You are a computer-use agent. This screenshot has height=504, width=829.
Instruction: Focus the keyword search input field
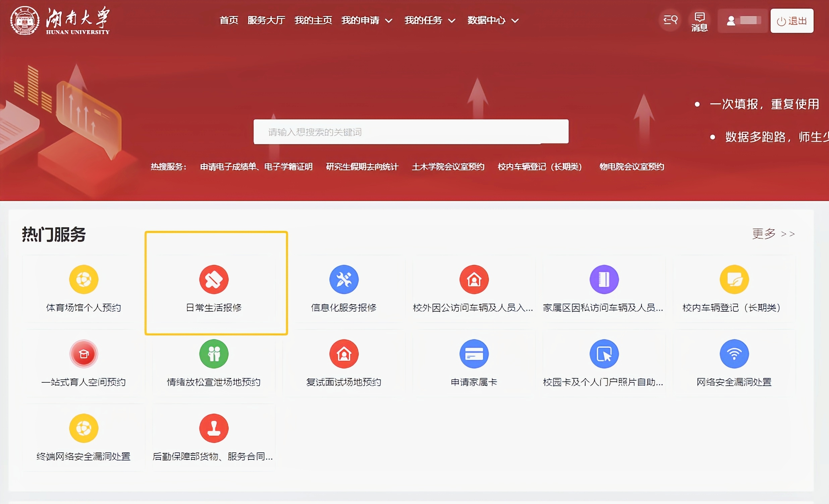[410, 132]
